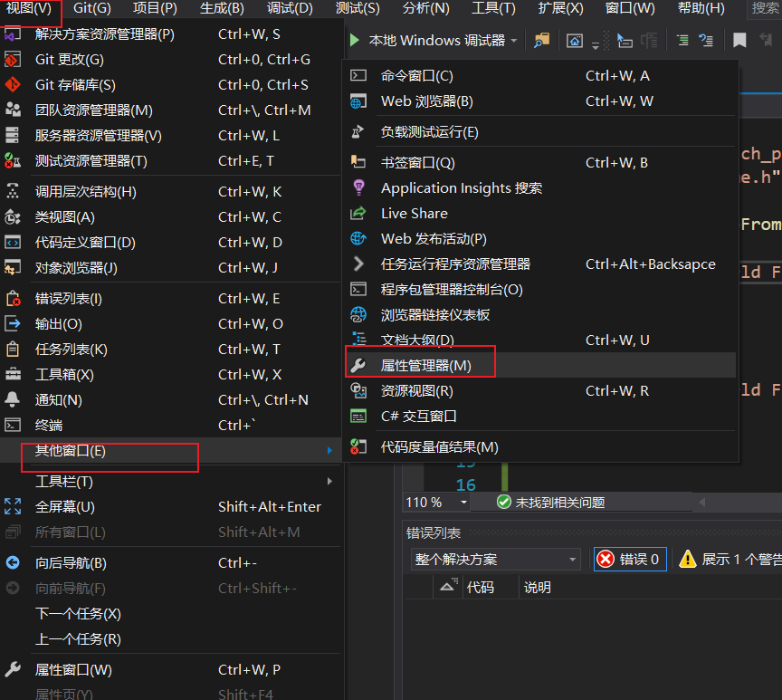Screen dimensions: 782x700
Task: Click the Live Share icon in the submenu
Action: 357,214
